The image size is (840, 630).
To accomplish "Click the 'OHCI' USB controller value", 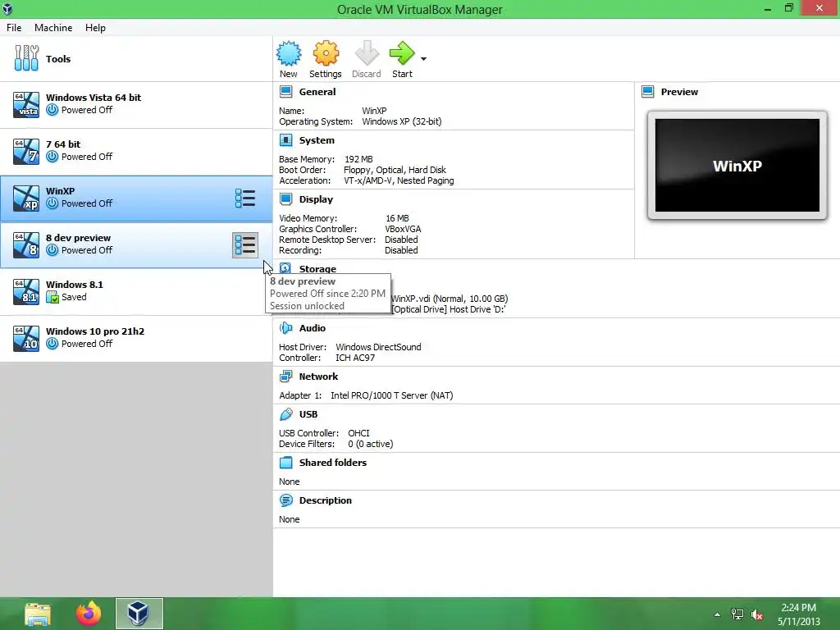I will pyautogui.click(x=359, y=433).
